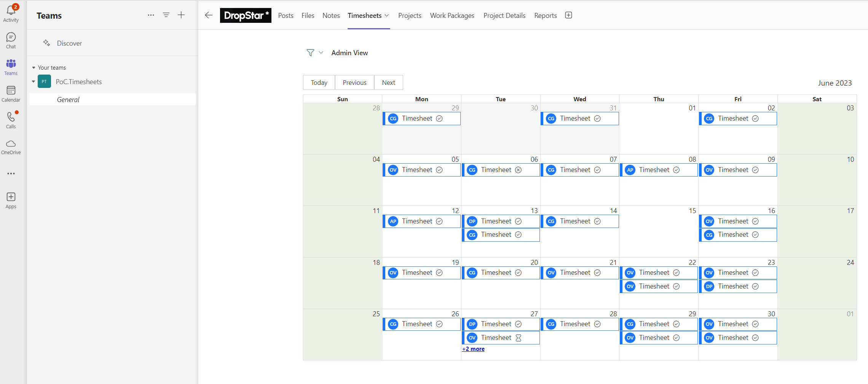Collapse the Your teams section
Viewport: 868px width, 384px height.
pos(34,68)
